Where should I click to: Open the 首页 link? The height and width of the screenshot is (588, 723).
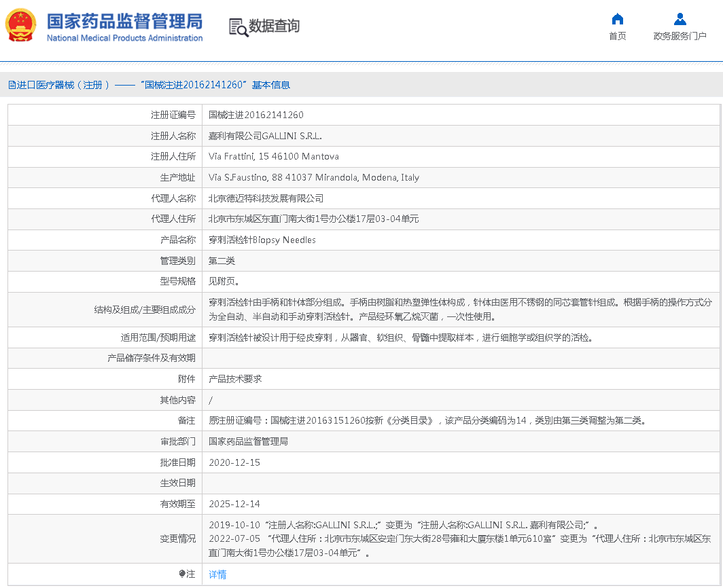618,36
